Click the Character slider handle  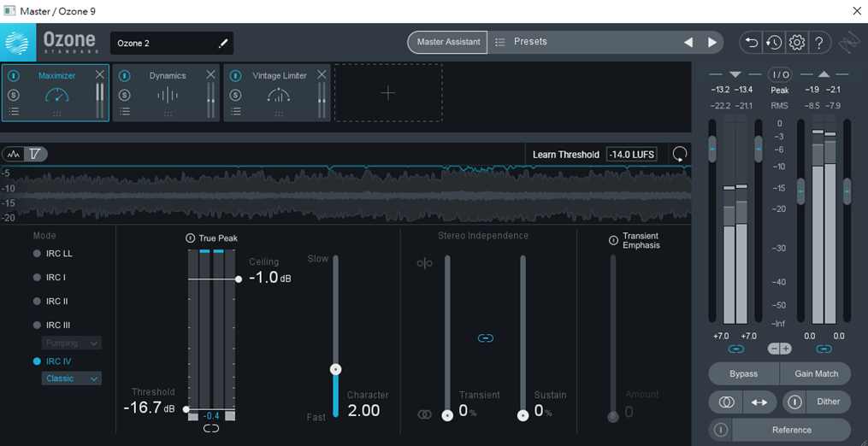[335, 369]
